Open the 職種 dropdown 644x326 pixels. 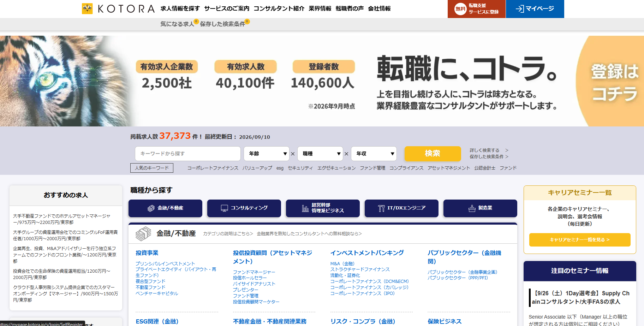[x=320, y=154]
